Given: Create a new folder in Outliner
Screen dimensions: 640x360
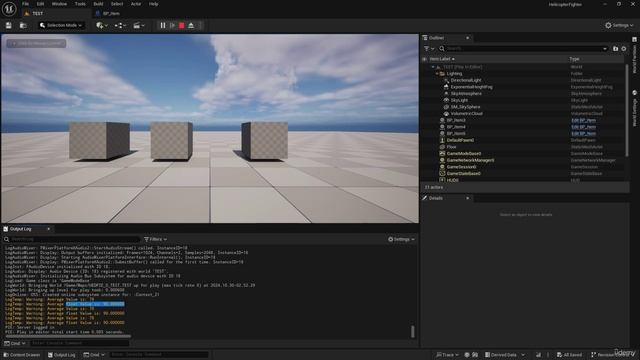Looking at the screenshot, I should pyautogui.click(x=616, y=49).
